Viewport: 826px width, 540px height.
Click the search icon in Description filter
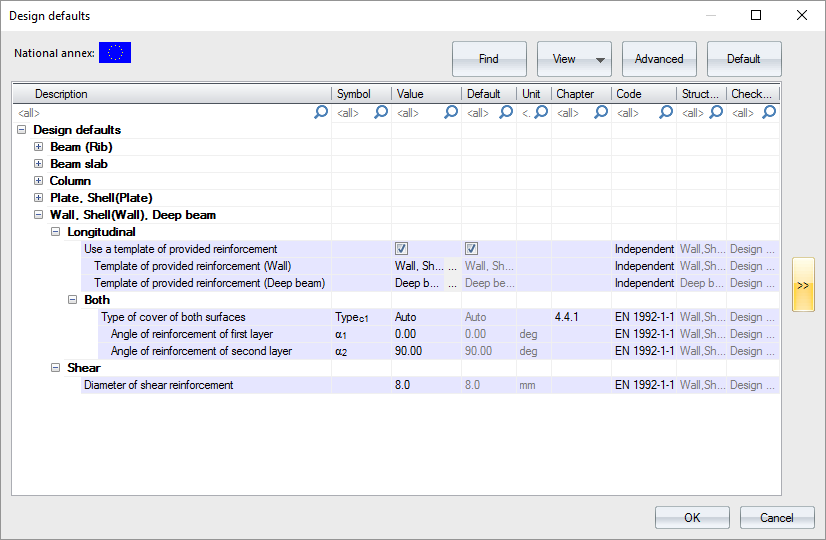(x=321, y=113)
